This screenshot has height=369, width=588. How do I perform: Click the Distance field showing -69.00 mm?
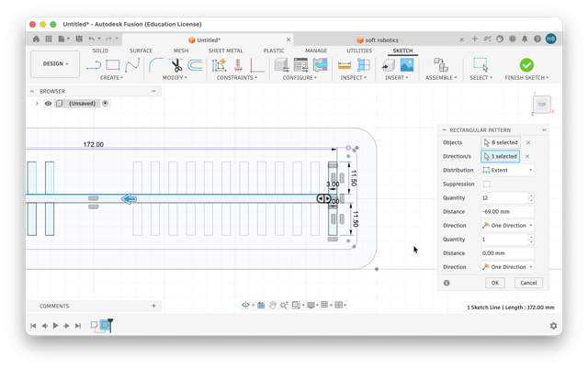(x=507, y=212)
